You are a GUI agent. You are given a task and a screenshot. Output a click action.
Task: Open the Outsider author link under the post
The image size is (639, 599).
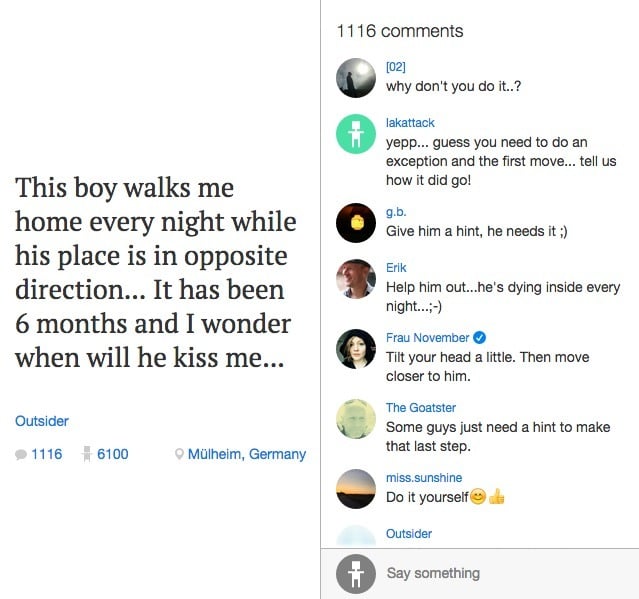tap(42, 421)
